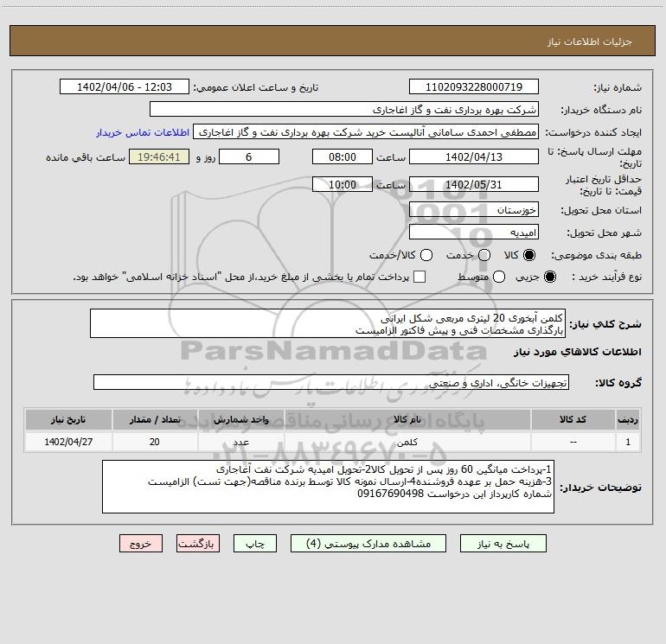Click the response deadline date 1402/04/13

tap(474, 156)
